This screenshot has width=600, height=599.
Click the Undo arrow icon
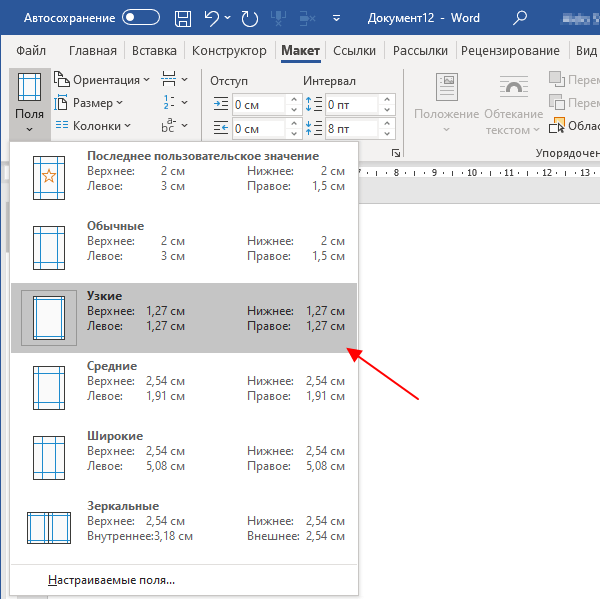212,18
